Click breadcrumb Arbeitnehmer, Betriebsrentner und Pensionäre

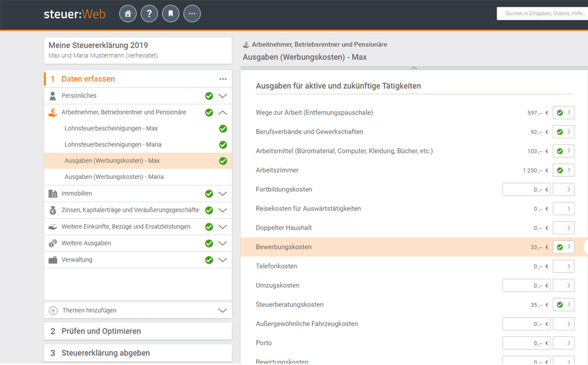coord(319,44)
